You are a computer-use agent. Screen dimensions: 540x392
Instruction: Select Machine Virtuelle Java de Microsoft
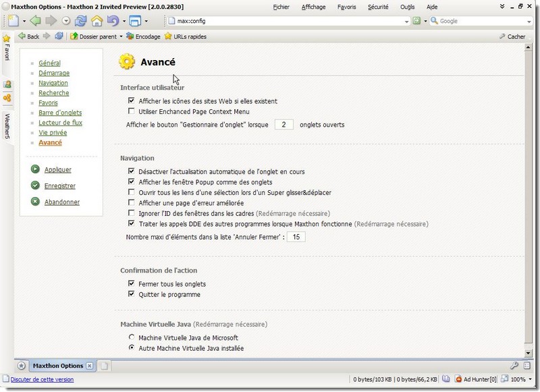click(x=132, y=337)
